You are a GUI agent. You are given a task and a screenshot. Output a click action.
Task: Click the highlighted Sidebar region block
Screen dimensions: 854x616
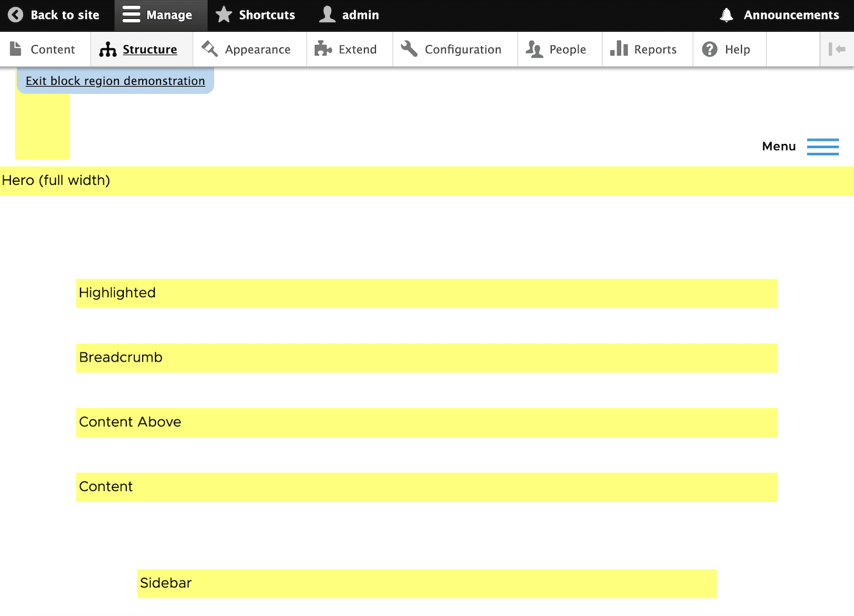427,583
